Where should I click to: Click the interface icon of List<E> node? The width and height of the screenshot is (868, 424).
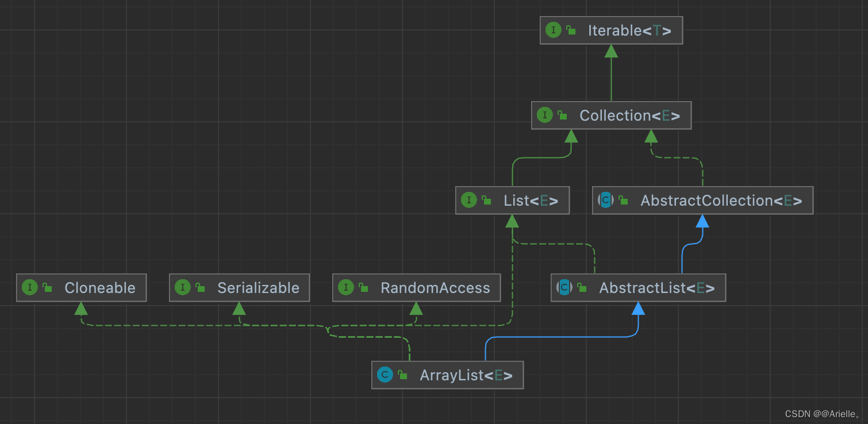pyautogui.click(x=468, y=200)
